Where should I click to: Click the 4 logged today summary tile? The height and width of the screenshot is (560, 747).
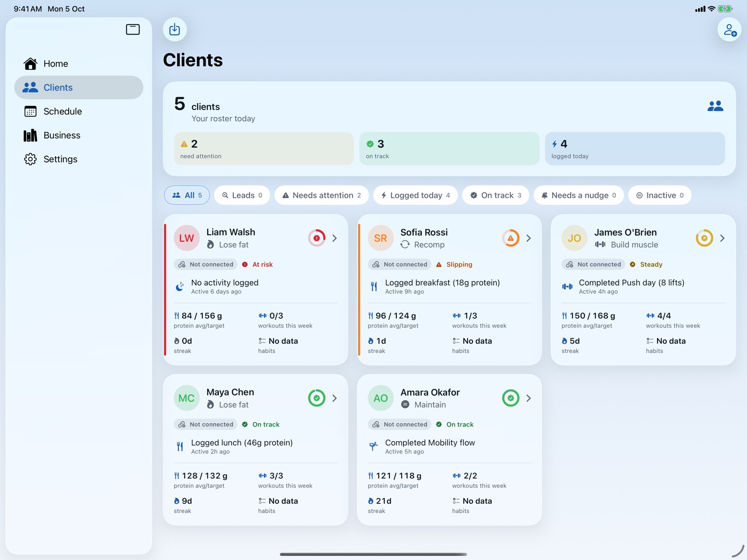pyautogui.click(x=635, y=148)
